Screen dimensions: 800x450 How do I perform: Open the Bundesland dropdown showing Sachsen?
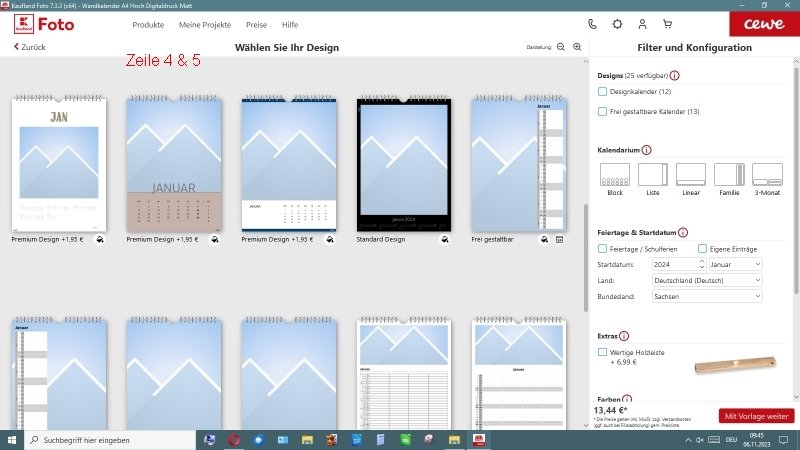coord(706,297)
